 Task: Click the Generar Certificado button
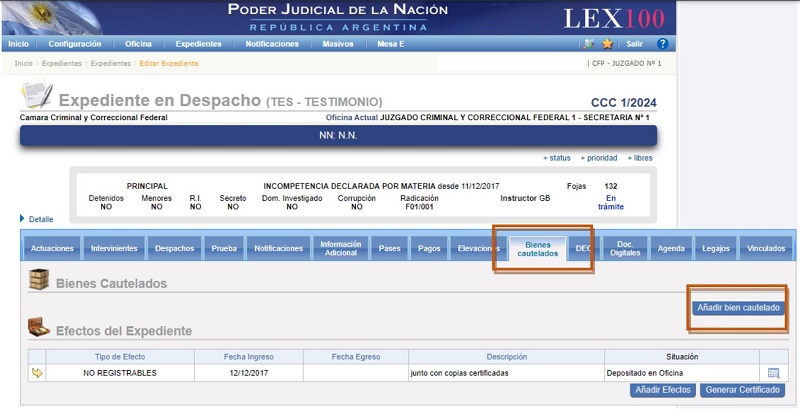[x=742, y=390]
